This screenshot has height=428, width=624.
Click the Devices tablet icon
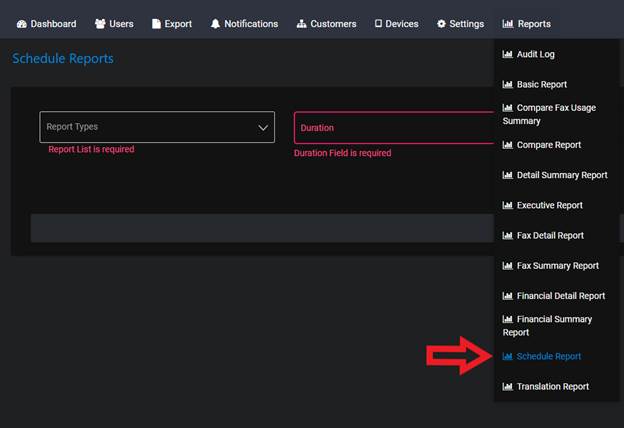(x=378, y=24)
